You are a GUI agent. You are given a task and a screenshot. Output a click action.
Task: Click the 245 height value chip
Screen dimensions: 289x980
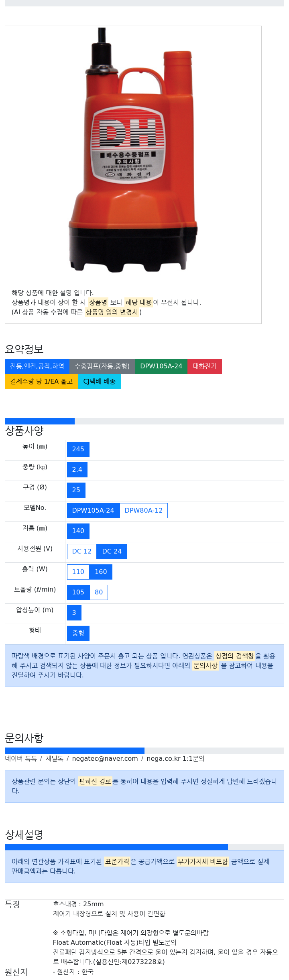[78, 449]
